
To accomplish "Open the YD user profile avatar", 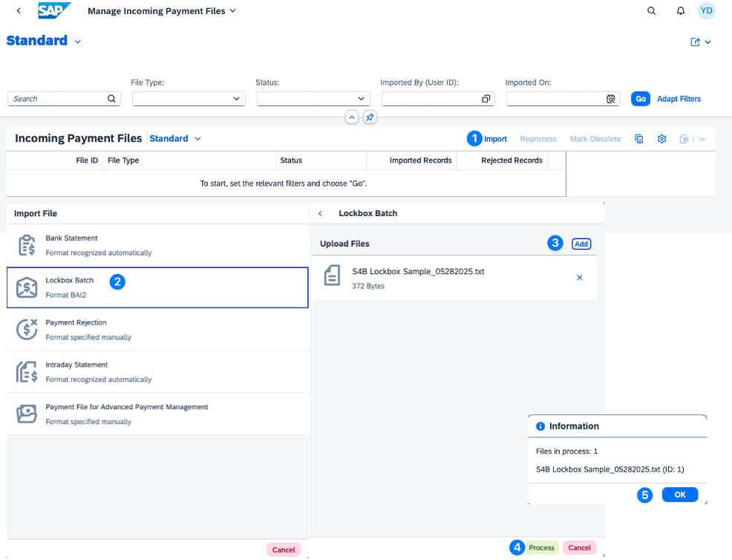I will pos(706,10).
